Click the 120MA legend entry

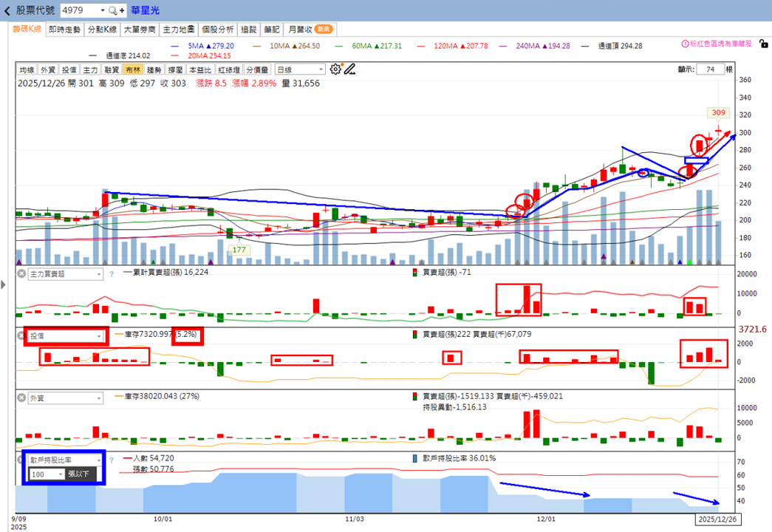coord(452,46)
